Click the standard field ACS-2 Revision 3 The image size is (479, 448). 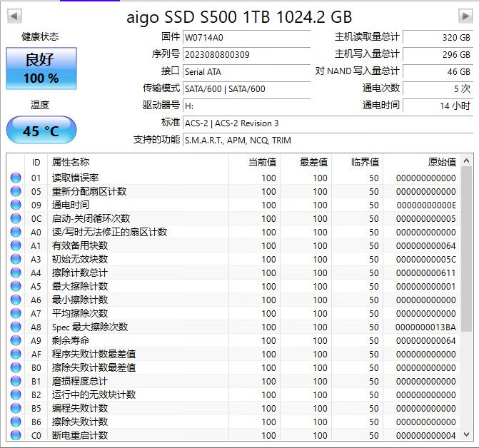(x=328, y=123)
